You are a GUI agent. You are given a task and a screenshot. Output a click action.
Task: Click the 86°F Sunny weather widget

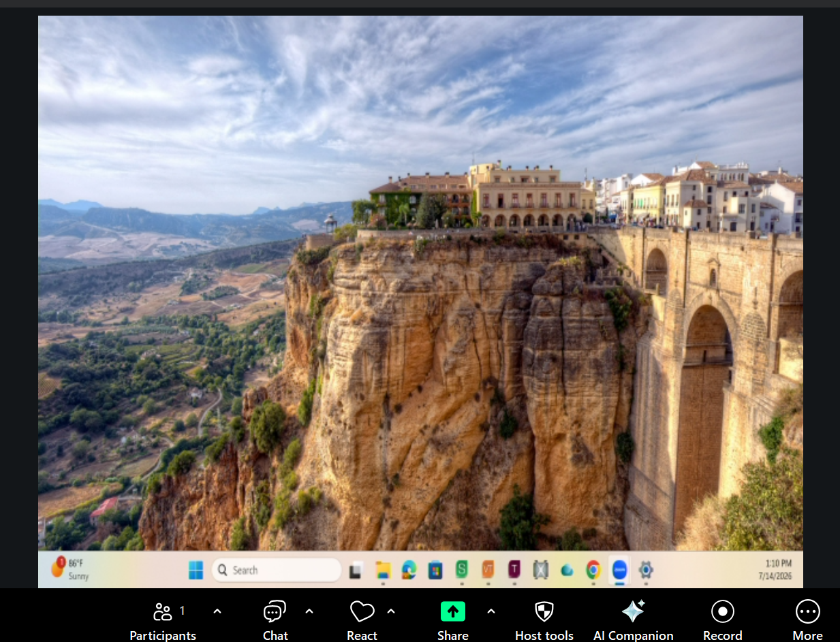pos(68,569)
